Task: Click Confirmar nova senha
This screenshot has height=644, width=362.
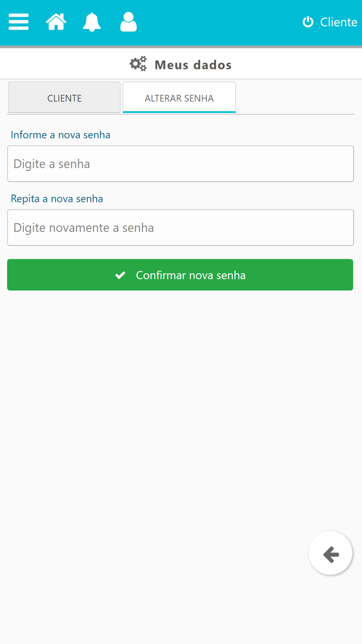Action: coord(180,275)
